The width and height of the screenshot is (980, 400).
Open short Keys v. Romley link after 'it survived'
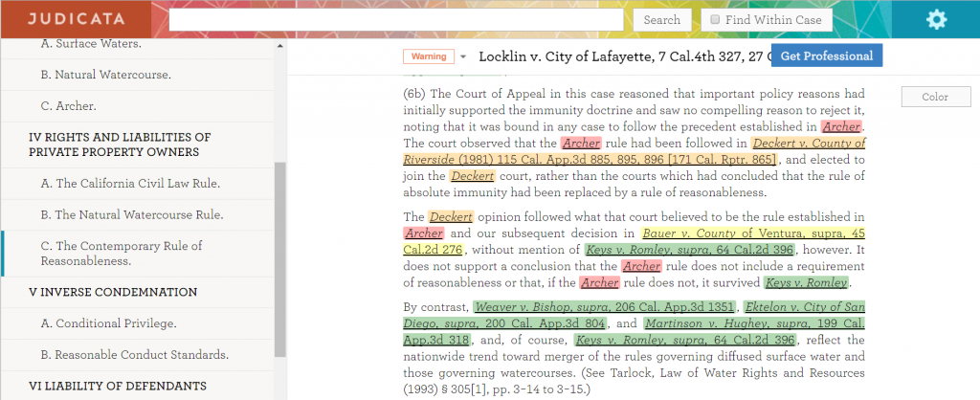[807, 283]
